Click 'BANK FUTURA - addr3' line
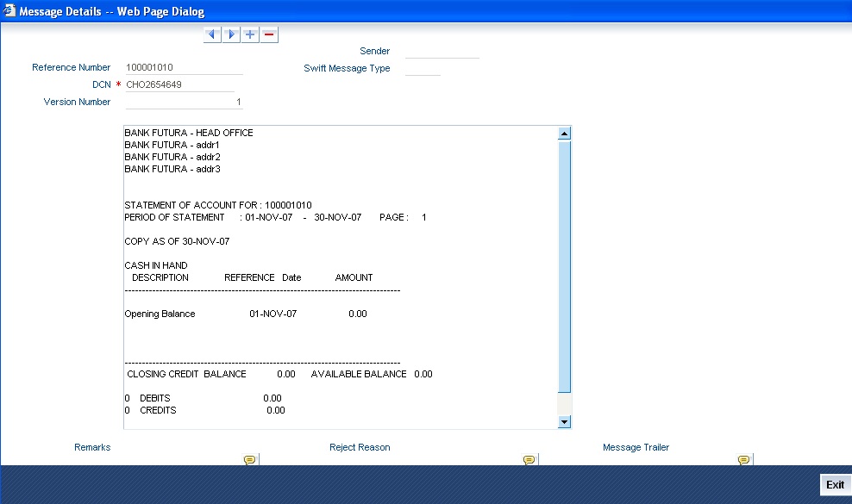 172,169
